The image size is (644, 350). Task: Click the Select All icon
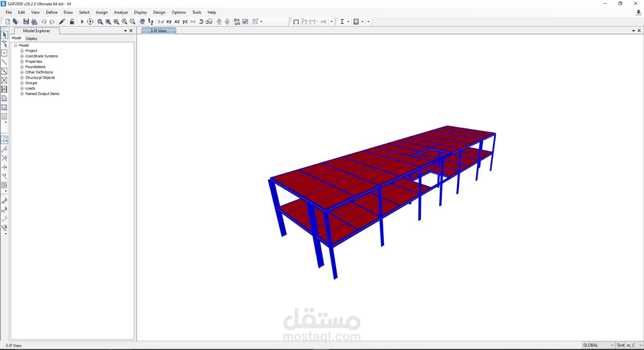(4, 201)
